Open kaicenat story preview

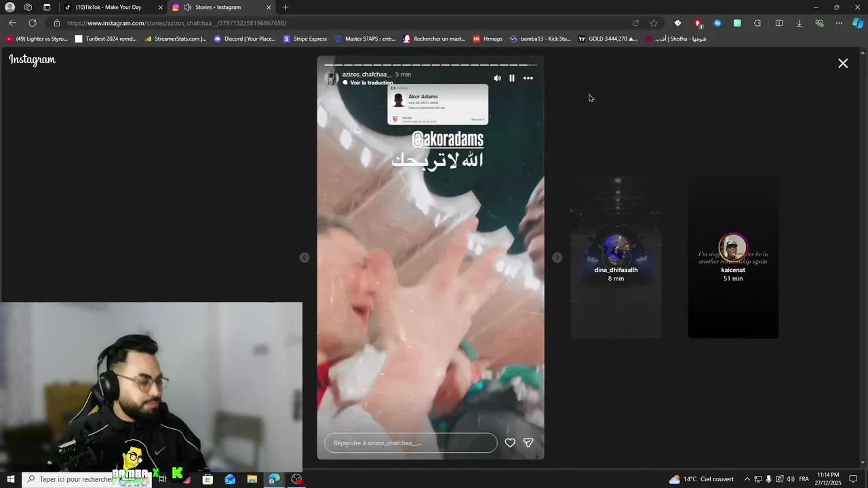point(733,258)
